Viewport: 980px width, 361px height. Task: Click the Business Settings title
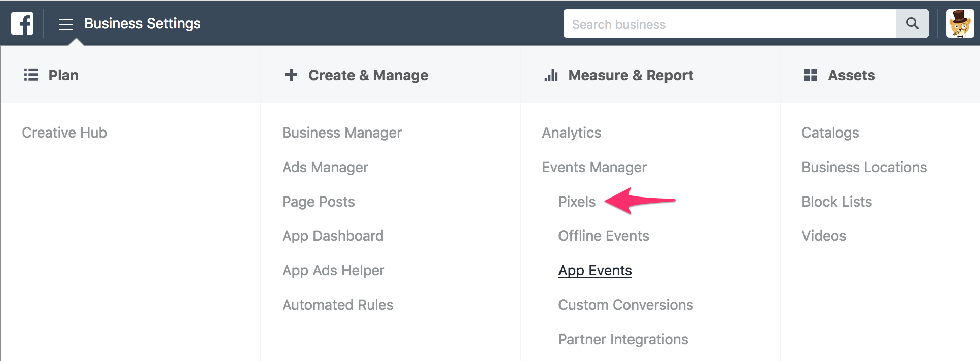tap(143, 24)
